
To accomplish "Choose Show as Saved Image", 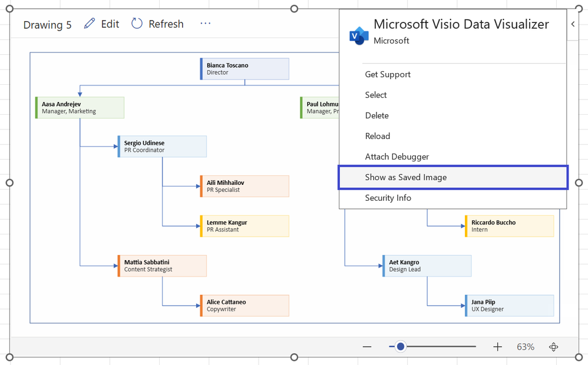I will [x=407, y=177].
